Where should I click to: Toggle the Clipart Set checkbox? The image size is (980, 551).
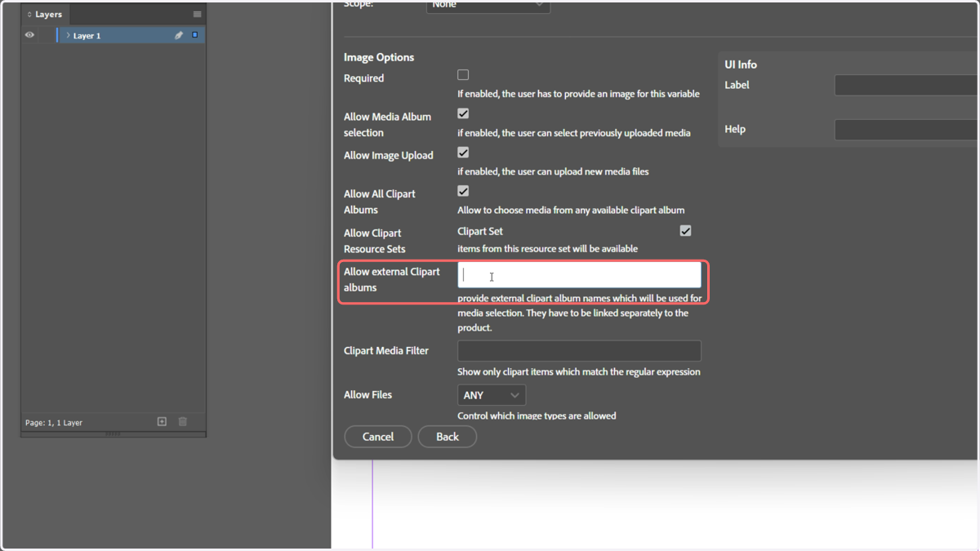coord(685,231)
